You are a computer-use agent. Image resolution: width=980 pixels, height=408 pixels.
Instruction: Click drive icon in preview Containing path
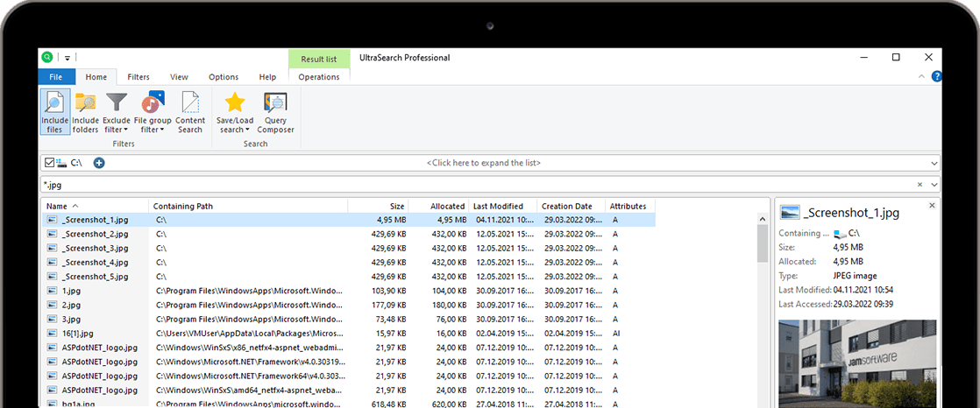tap(840, 233)
